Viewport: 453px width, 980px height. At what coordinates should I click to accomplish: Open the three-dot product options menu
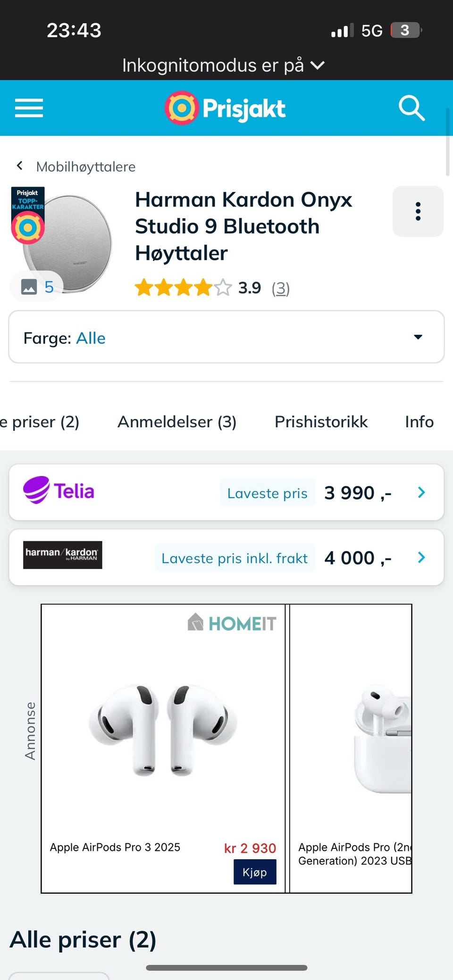(418, 211)
